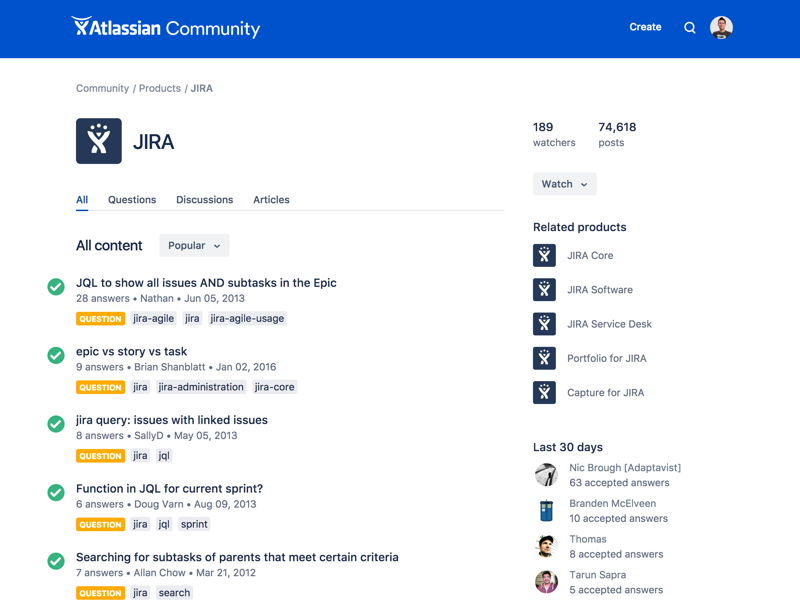
Task: Switch to the All tab
Action: (x=82, y=199)
